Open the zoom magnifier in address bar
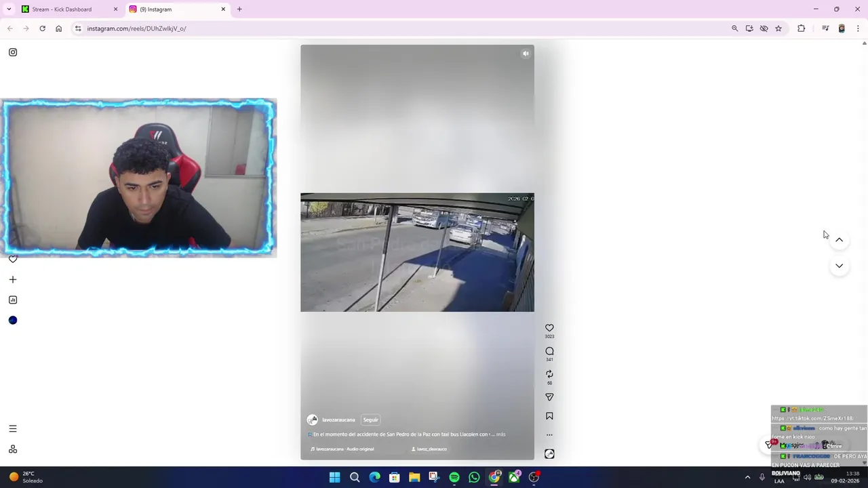Screen dimensions: 868x488 click(x=734, y=28)
